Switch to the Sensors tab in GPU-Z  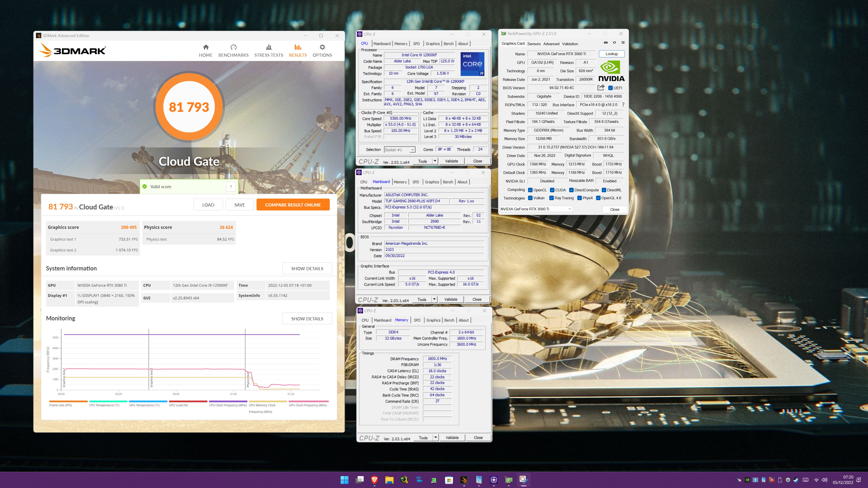(534, 44)
